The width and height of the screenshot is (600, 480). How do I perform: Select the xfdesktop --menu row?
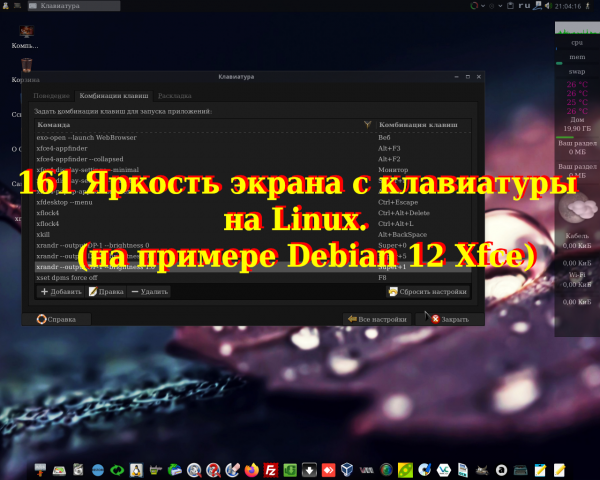253,202
